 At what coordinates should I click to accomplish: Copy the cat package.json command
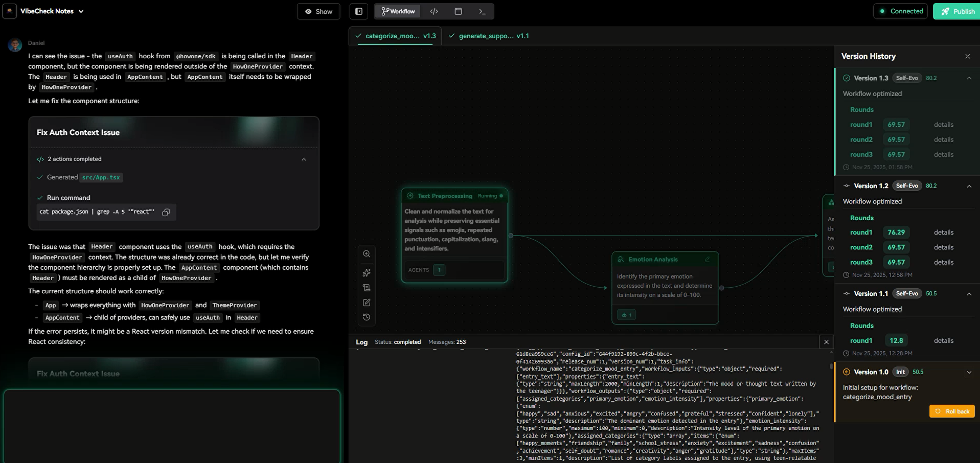166,212
